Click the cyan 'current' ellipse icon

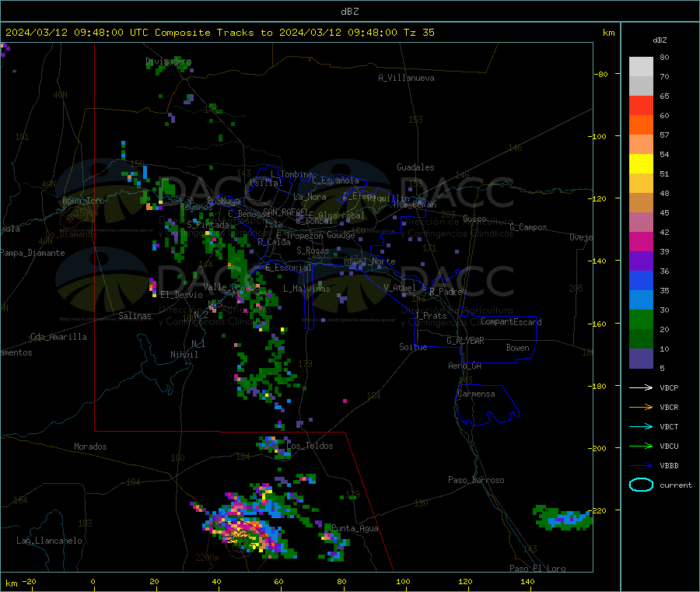[x=641, y=485]
